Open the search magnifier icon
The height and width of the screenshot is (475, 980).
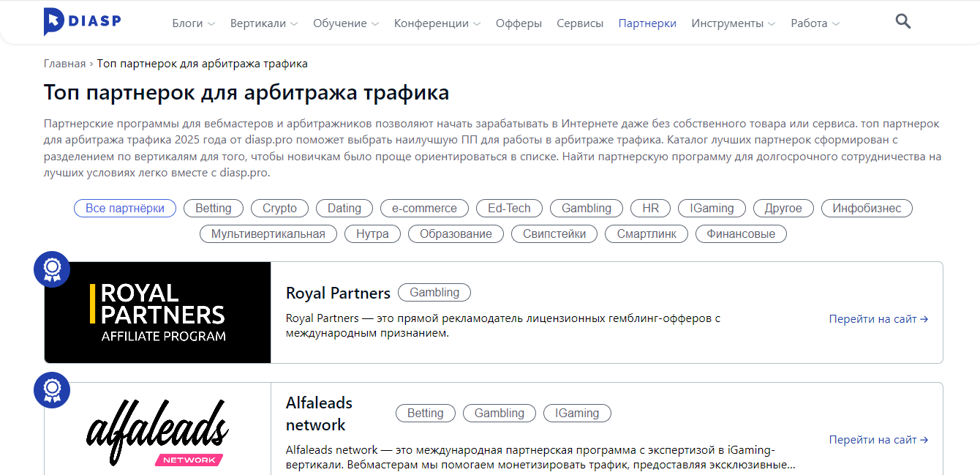coord(903,21)
